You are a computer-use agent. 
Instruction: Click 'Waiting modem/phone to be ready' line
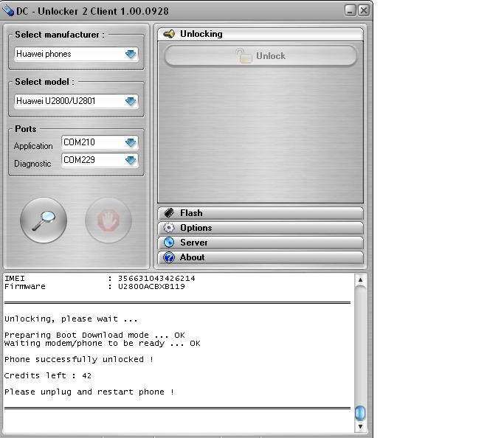point(103,344)
